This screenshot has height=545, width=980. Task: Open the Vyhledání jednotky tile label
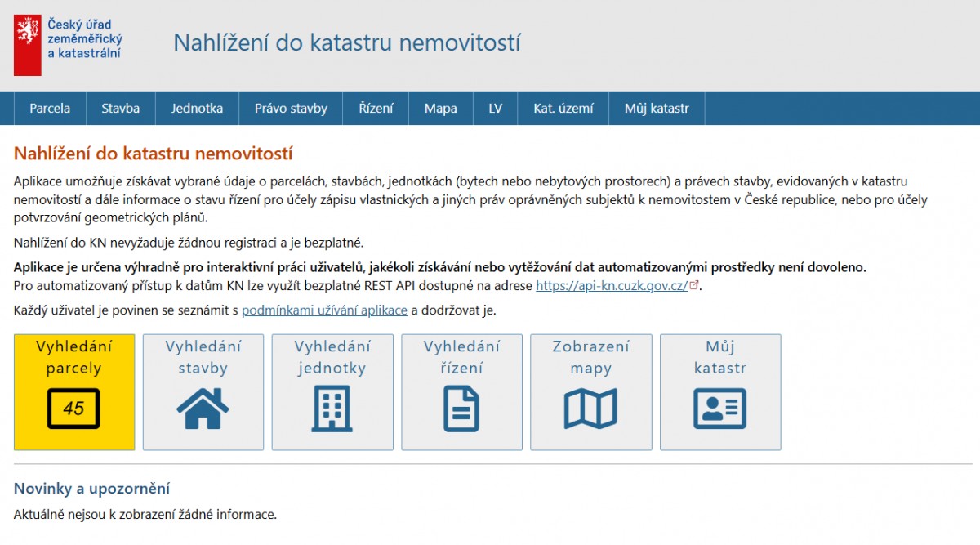332,357
